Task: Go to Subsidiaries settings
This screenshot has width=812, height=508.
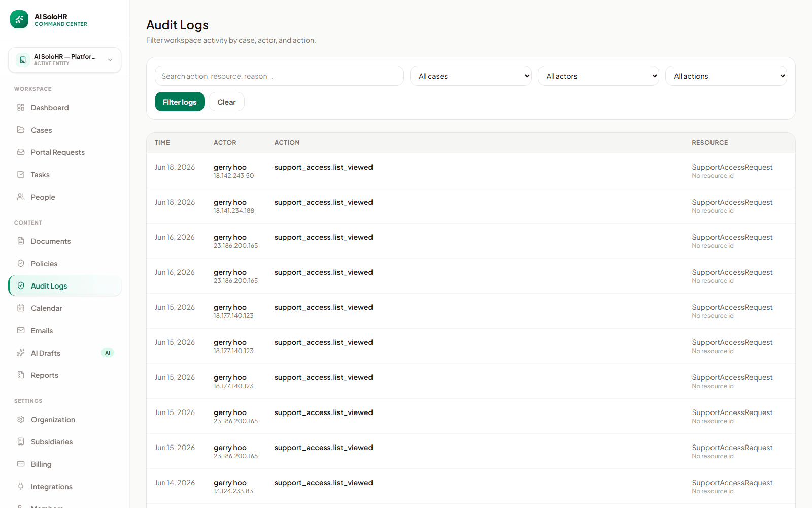Action: [65, 442]
